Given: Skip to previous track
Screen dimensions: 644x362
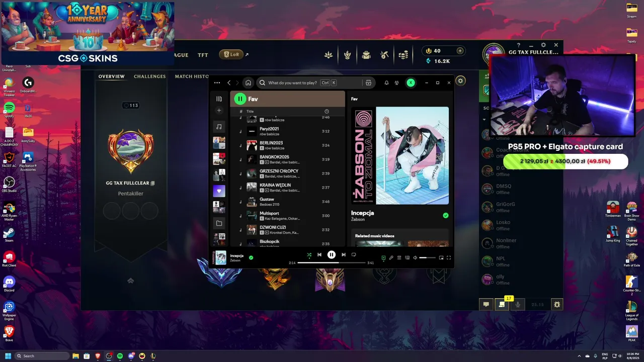Looking at the screenshot, I should [x=319, y=255].
